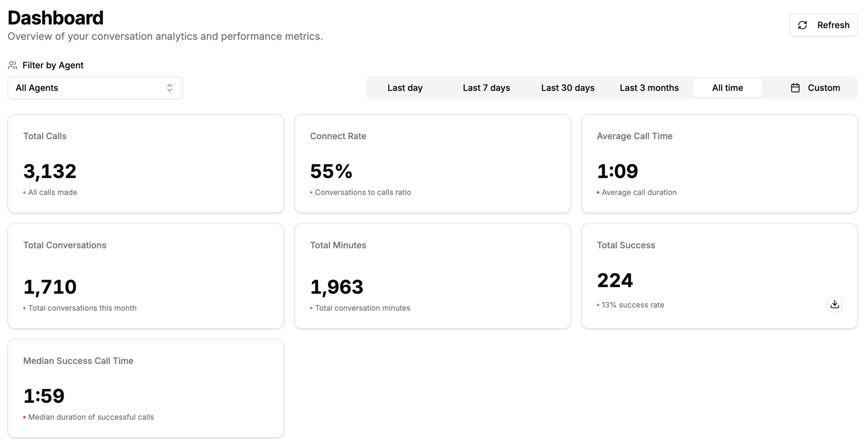Open the Custom date range picker
This screenshot has height=447, width=868.
pos(815,88)
